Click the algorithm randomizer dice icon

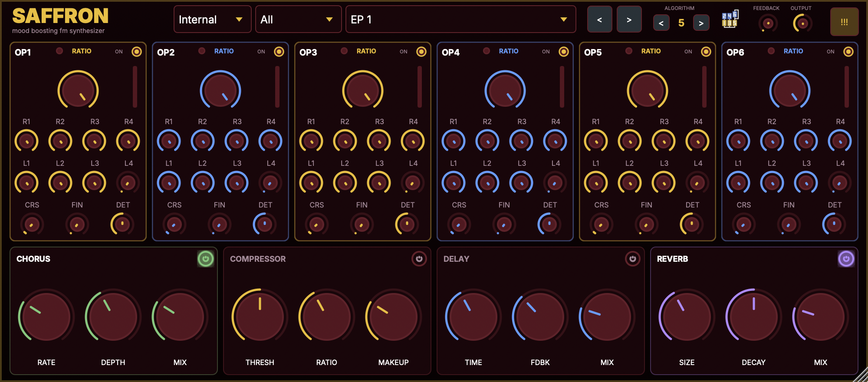[x=730, y=20]
